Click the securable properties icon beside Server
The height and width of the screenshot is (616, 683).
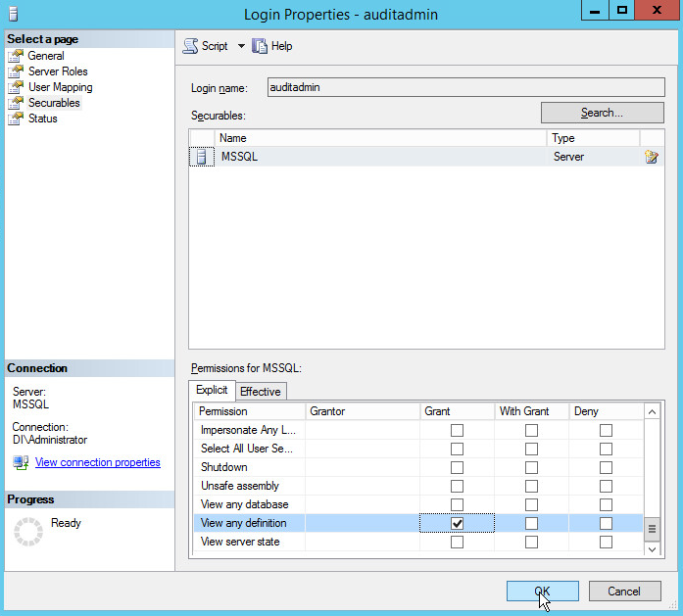652,157
